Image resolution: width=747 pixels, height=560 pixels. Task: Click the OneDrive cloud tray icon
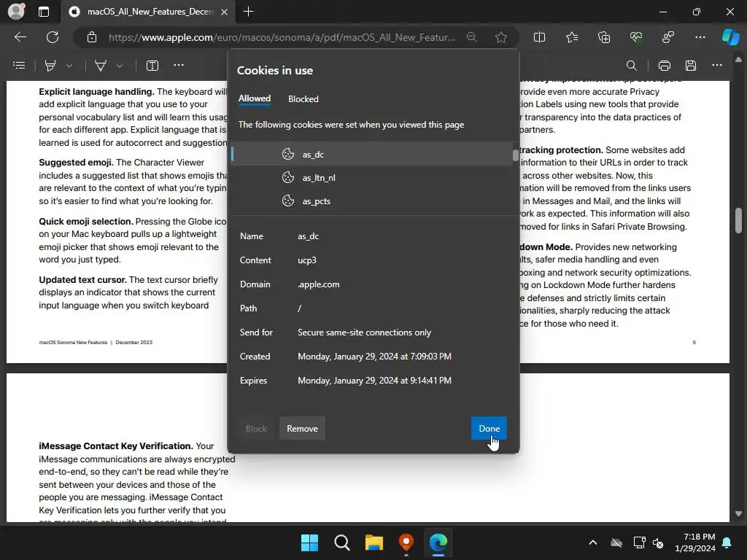pyautogui.click(x=616, y=542)
